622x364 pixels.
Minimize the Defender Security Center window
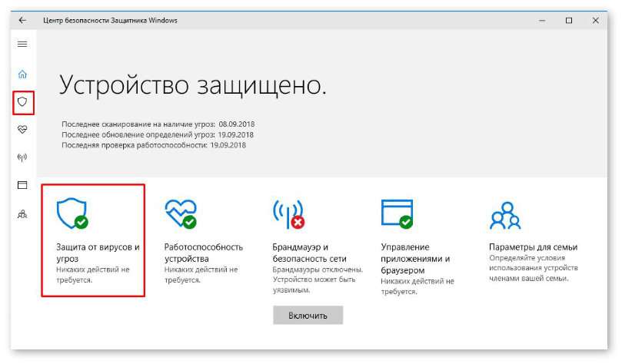click(x=542, y=20)
